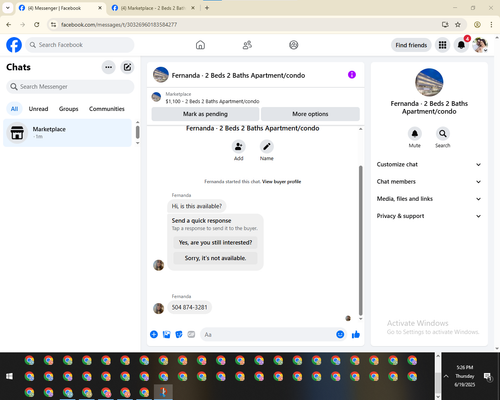The width and height of the screenshot is (500, 400).
Task: Click the 504 874-3281 message
Action: 189,307
